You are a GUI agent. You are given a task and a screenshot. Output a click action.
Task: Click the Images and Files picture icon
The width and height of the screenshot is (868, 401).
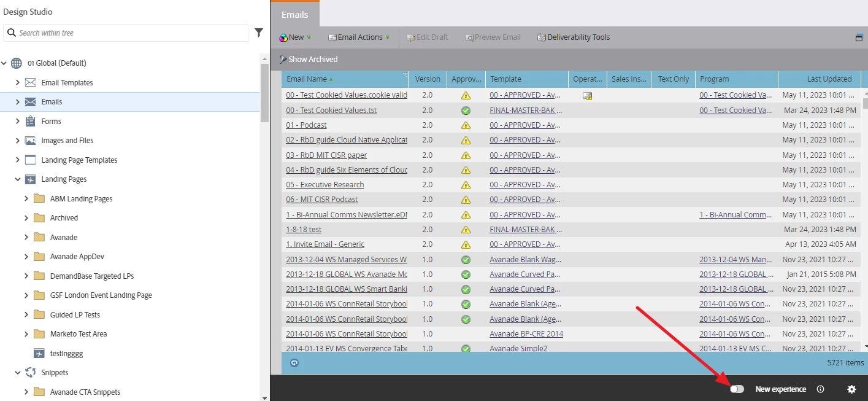(30, 141)
